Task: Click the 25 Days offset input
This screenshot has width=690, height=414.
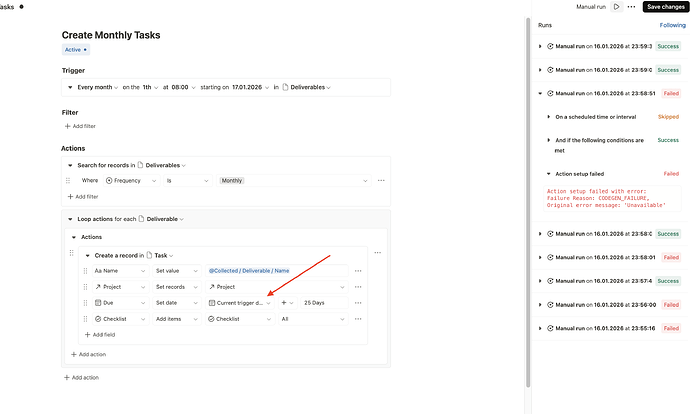Action: (x=323, y=302)
